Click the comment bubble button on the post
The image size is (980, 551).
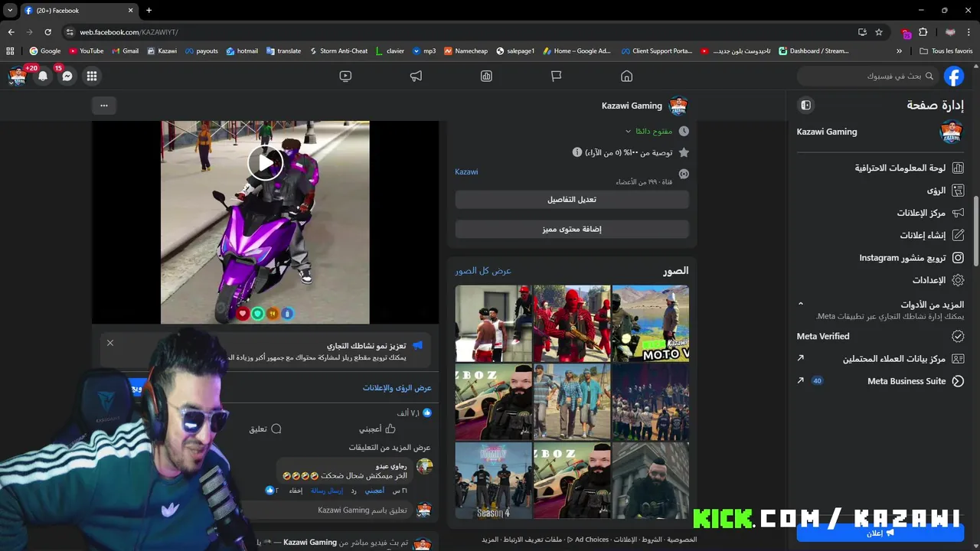(266, 429)
